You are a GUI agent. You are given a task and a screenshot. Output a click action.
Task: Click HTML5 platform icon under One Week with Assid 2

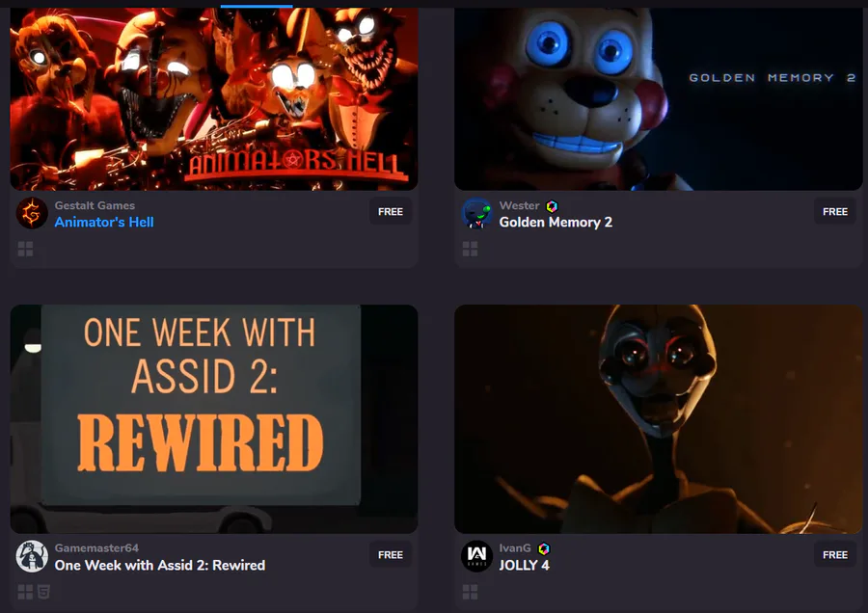point(43,592)
